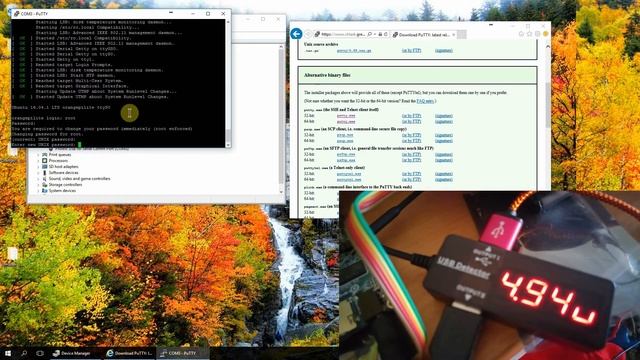This screenshot has height=360, width=640.
Task: Click or by FTP for 64-bit psftp.exe
Action: [x=411, y=160]
